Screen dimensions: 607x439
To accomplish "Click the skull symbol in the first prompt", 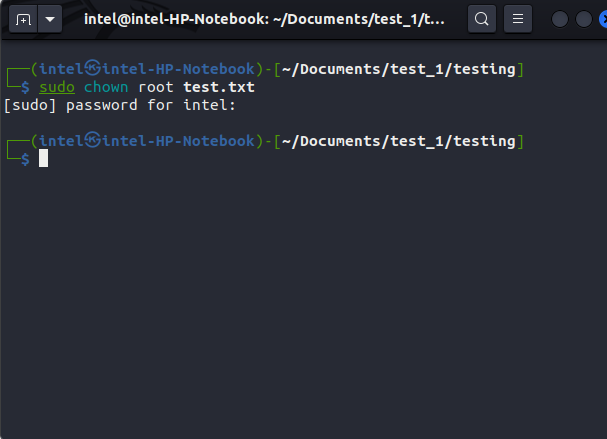I will point(92,69).
